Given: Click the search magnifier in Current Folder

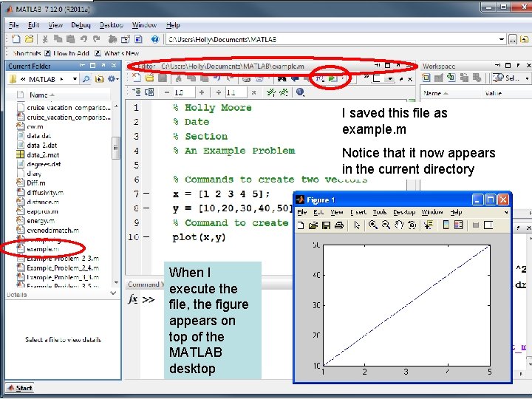Looking at the screenshot, I should tap(86, 79).
